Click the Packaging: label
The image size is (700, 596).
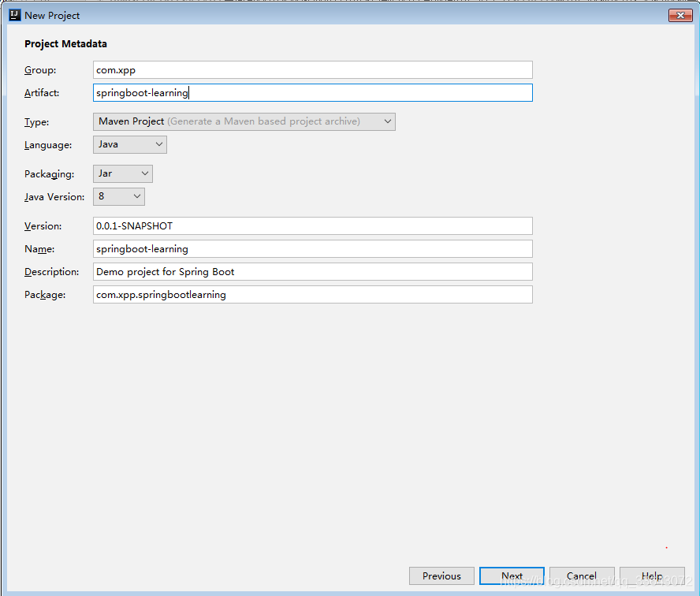pyautogui.click(x=50, y=174)
